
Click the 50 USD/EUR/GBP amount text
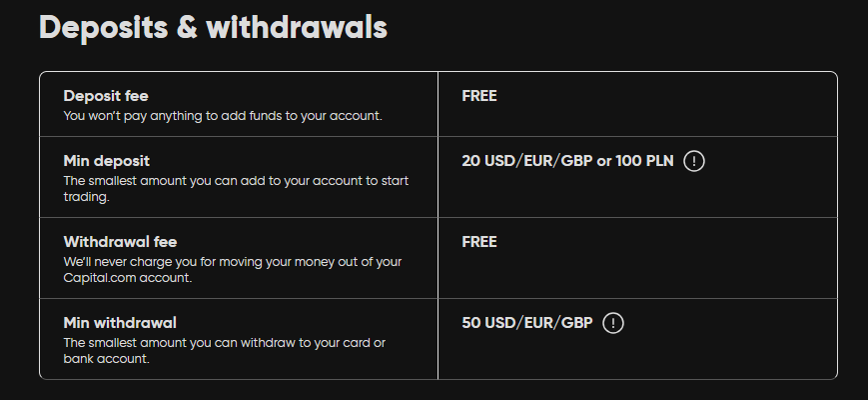(527, 323)
